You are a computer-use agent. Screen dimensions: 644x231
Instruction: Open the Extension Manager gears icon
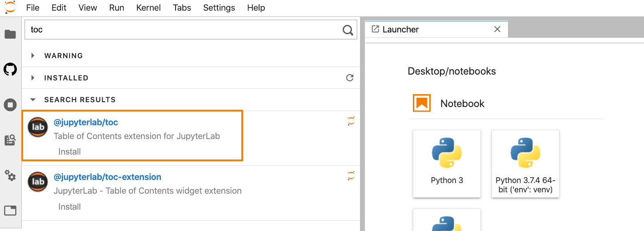point(10,175)
